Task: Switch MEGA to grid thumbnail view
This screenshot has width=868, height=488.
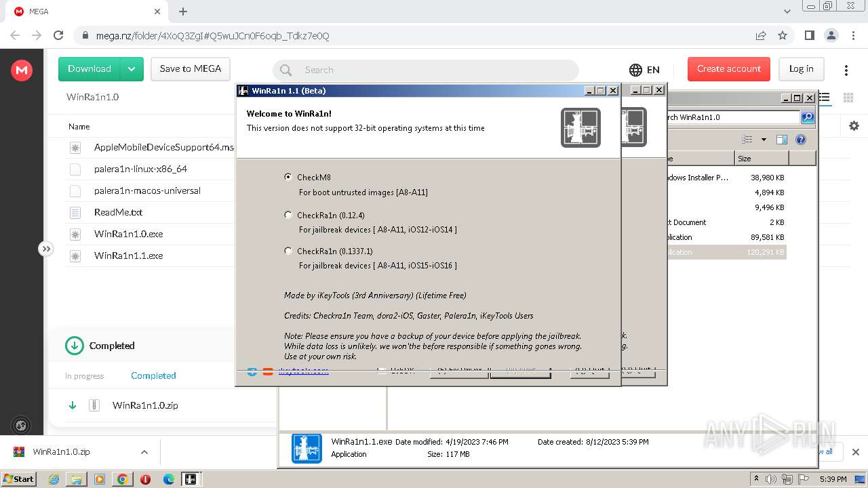Action: tap(848, 98)
